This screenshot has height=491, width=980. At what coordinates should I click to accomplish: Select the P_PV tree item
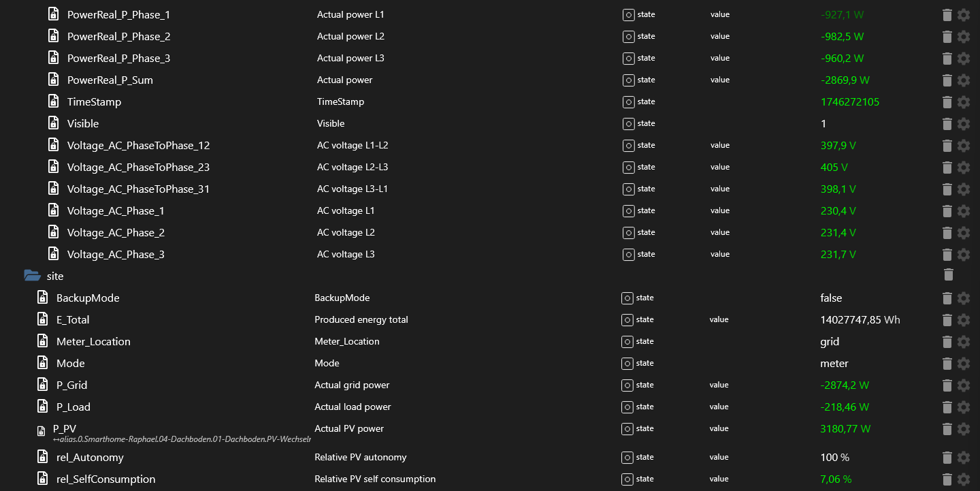tap(65, 428)
